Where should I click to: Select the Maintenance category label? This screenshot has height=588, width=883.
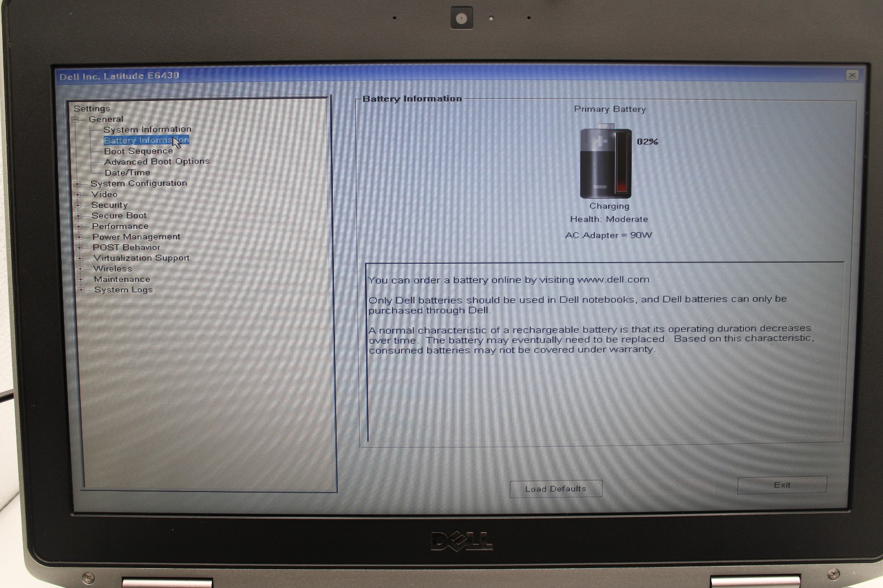(x=122, y=279)
